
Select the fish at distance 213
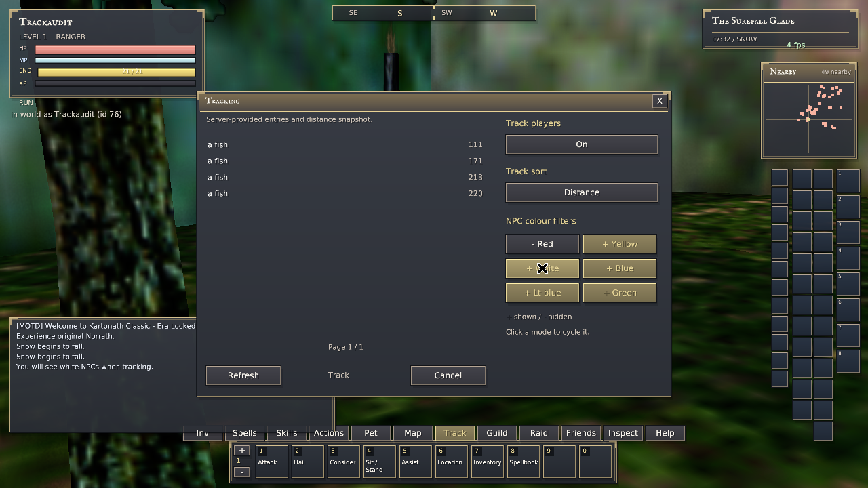point(345,177)
